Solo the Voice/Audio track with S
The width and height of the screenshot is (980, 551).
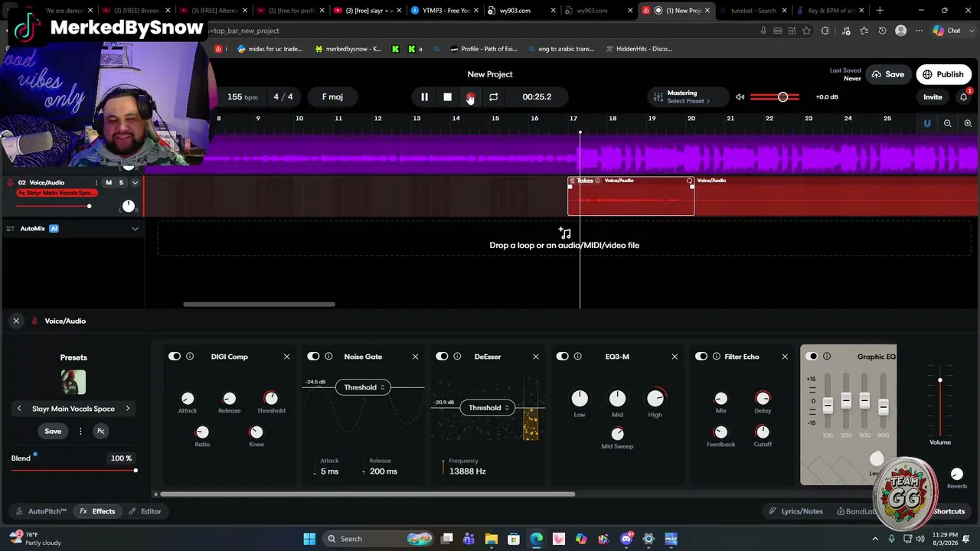[121, 183]
